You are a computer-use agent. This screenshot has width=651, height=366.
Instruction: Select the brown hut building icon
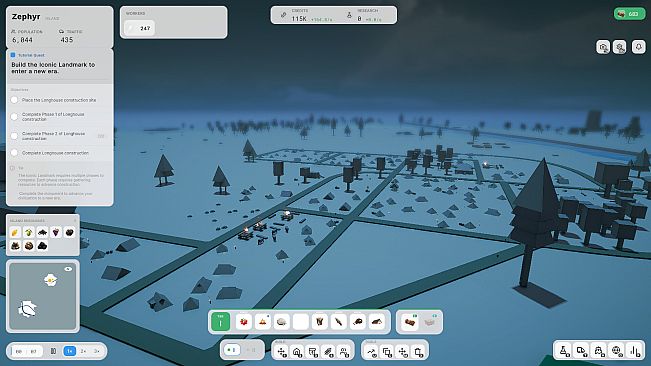(x=377, y=322)
